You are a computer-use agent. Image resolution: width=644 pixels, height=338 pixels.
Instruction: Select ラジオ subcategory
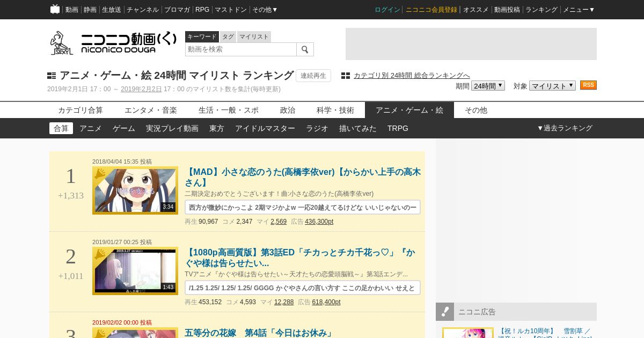[317, 128]
